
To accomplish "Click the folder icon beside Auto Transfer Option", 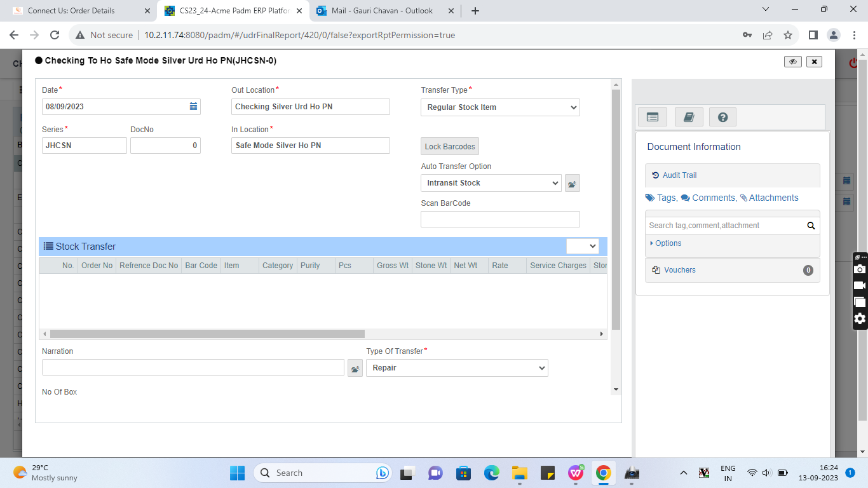I will (x=573, y=184).
